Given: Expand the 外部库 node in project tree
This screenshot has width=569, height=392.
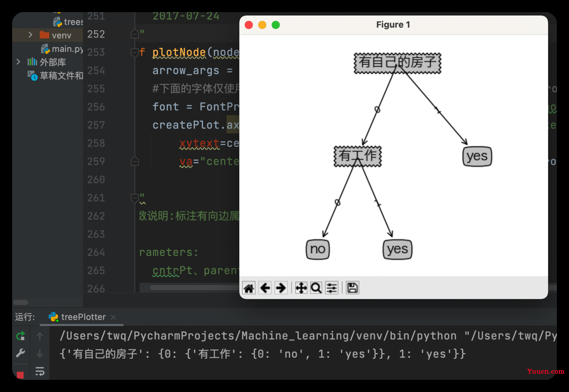Looking at the screenshot, I should [x=18, y=61].
